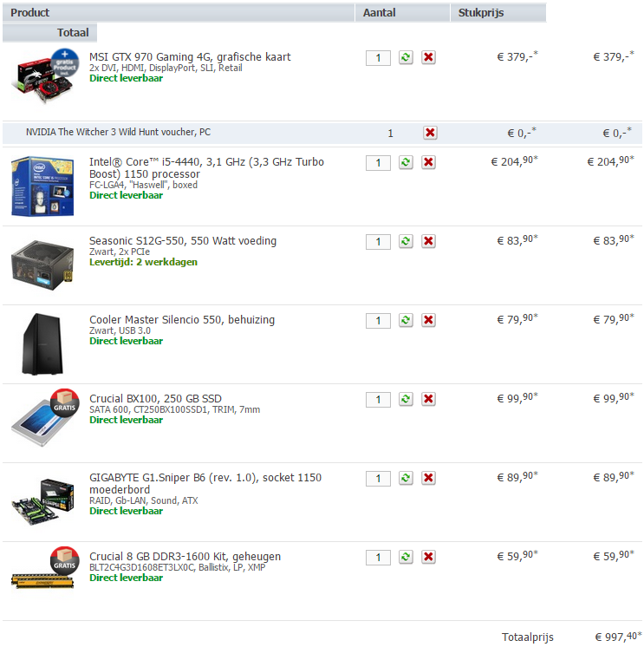
Task: Refresh quantity for Cooler Master Silencio 550
Action: 406,320
